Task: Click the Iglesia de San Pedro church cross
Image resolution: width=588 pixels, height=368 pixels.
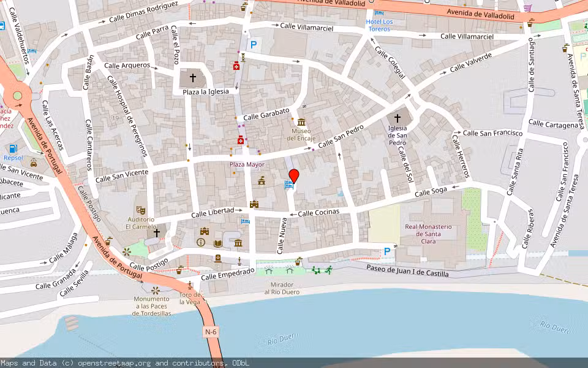Action: point(398,117)
